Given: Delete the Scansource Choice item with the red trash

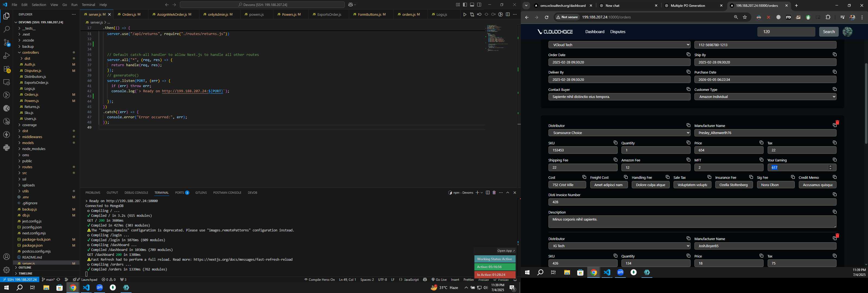Looking at the screenshot, I should point(837,123).
